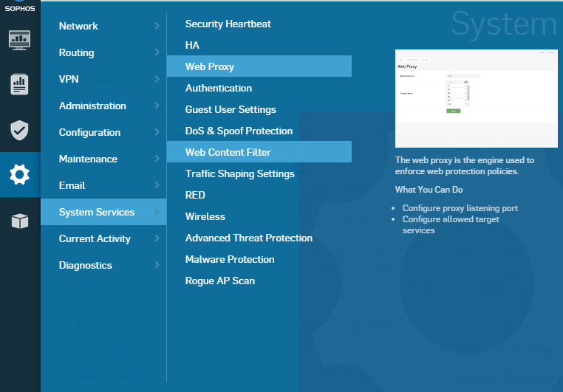563x392 pixels.
Task: Expand the Configuration submenu arrow
Action: click(157, 132)
